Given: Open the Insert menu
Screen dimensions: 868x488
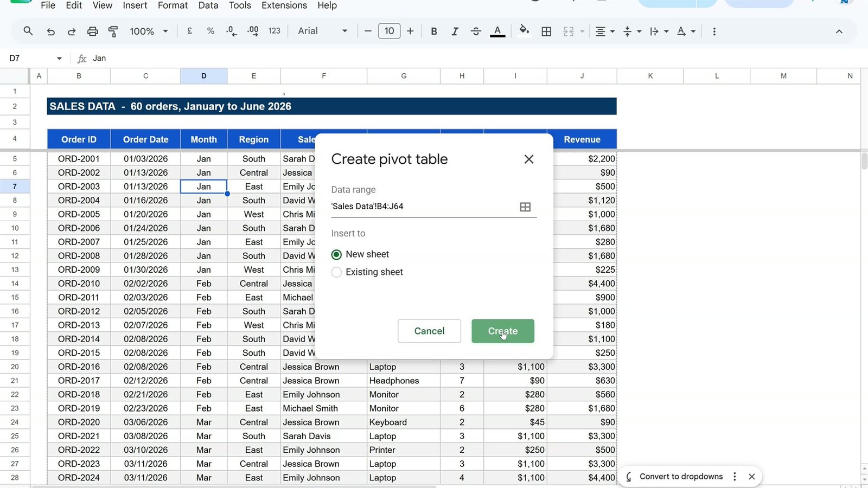Looking at the screenshot, I should [135, 5].
